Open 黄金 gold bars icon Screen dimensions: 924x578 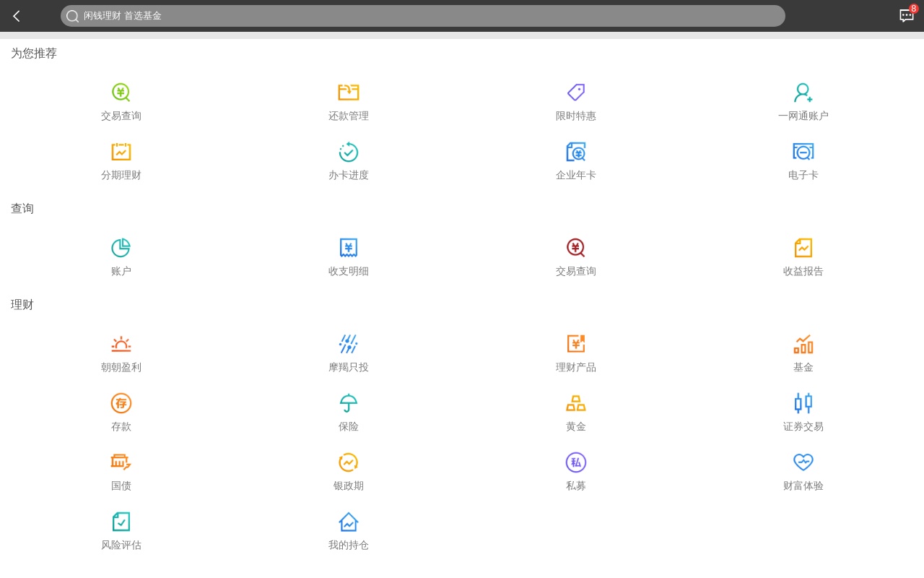(576, 403)
